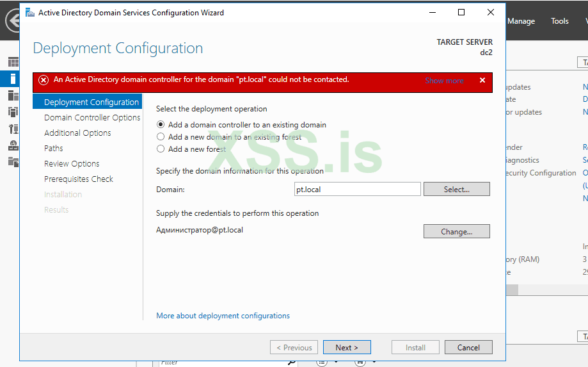Click the Администратор@pt.local credential text
The width and height of the screenshot is (588, 367).
click(200, 230)
